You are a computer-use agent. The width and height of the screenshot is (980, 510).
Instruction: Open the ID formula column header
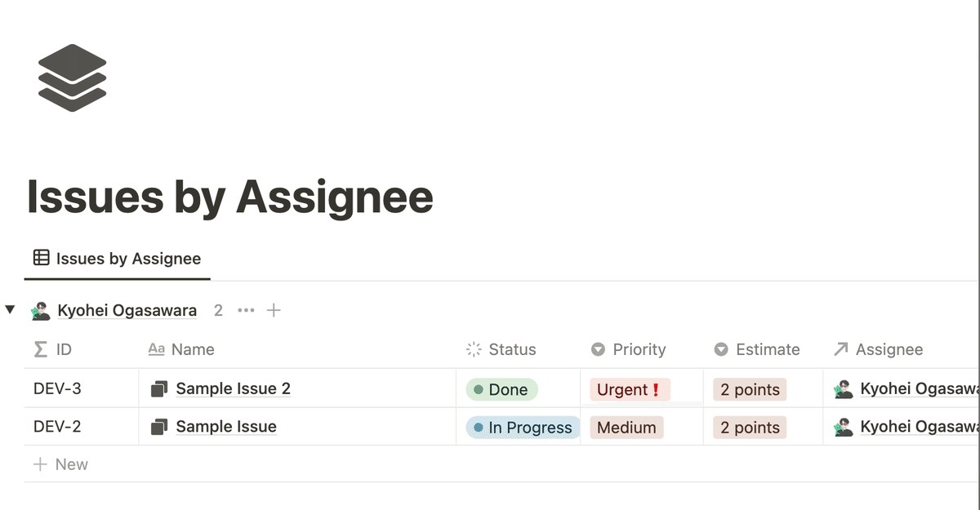coord(53,349)
